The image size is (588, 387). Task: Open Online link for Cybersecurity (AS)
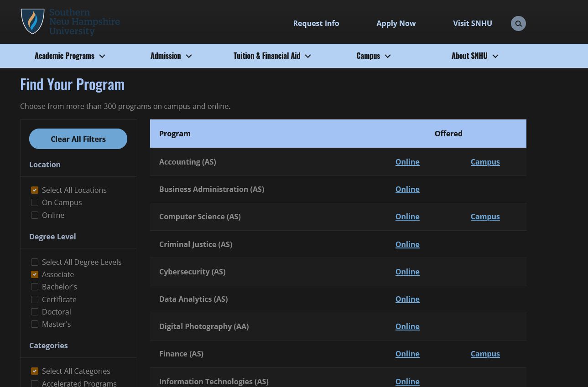click(407, 272)
